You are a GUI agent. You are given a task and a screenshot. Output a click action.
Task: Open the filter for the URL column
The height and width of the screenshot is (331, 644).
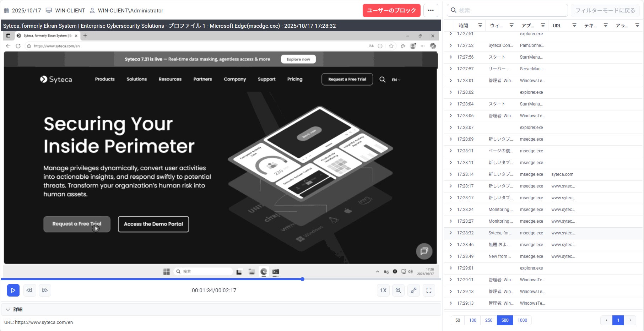pyautogui.click(x=574, y=25)
